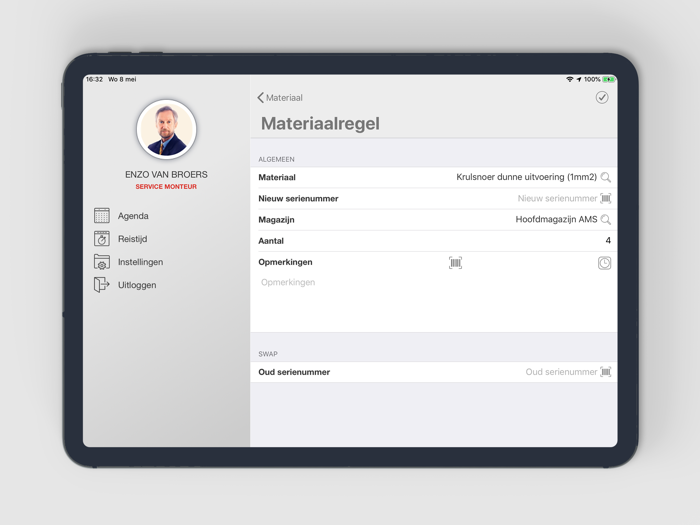This screenshot has height=525, width=700.
Task: Tap the SWAP section header
Action: pos(268,354)
